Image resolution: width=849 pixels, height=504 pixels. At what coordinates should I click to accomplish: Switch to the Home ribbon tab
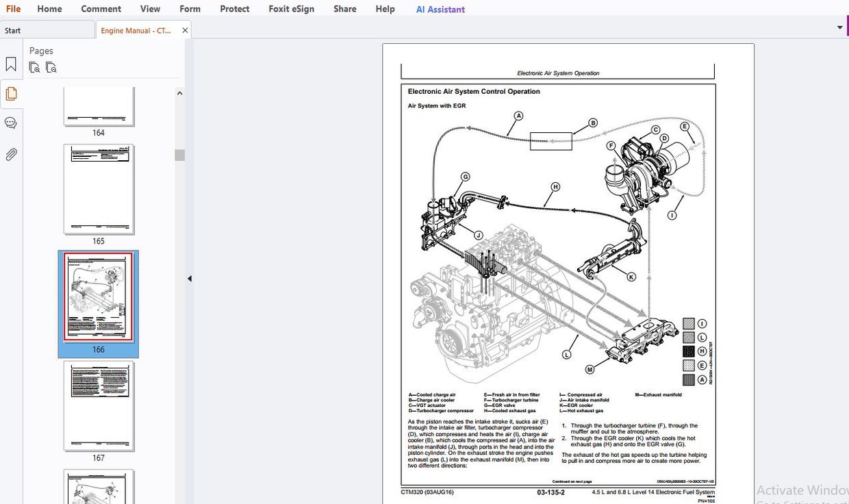tap(49, 9)
